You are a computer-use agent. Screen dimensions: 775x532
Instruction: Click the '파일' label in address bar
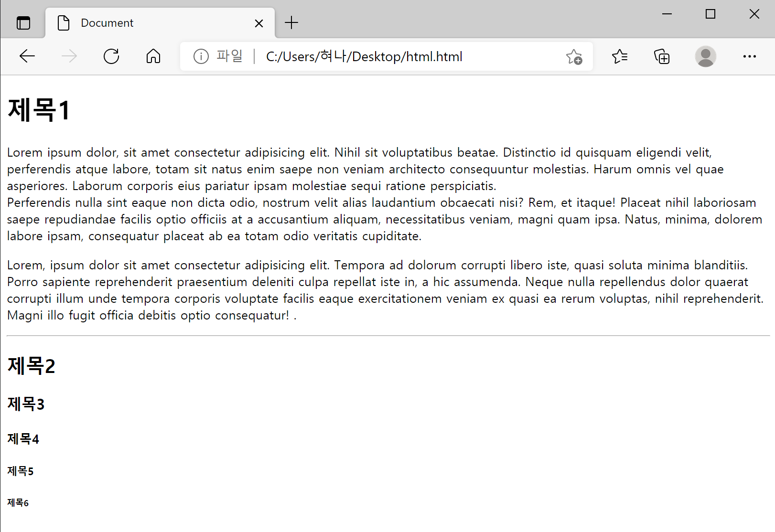click(x=230, y=56)
